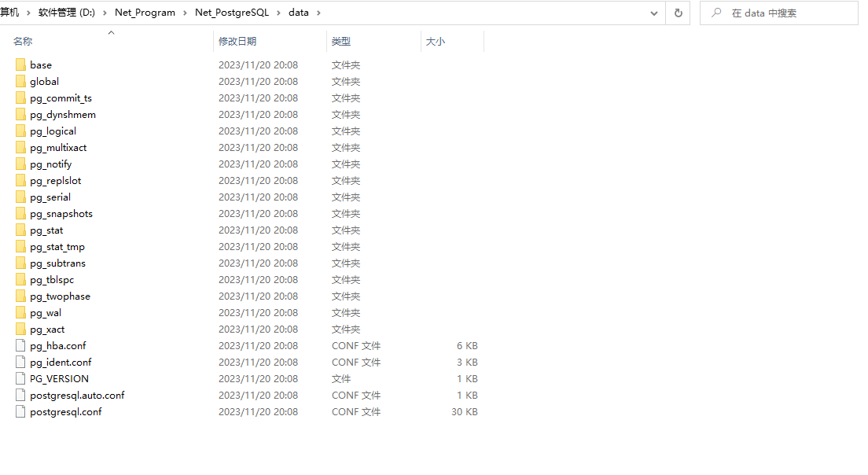The image size is (868, 475).
Task: Open address bar history dropdown arrow
Action: click(654, 13)
